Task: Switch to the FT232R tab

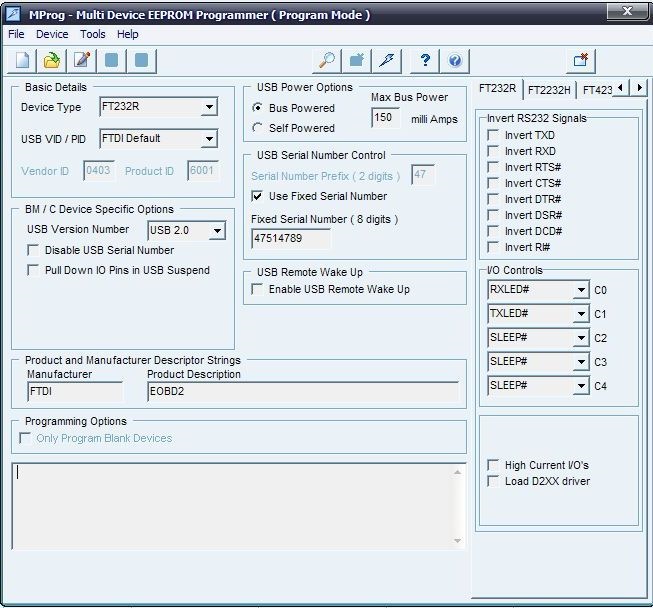Action: (x=497, y=88)
